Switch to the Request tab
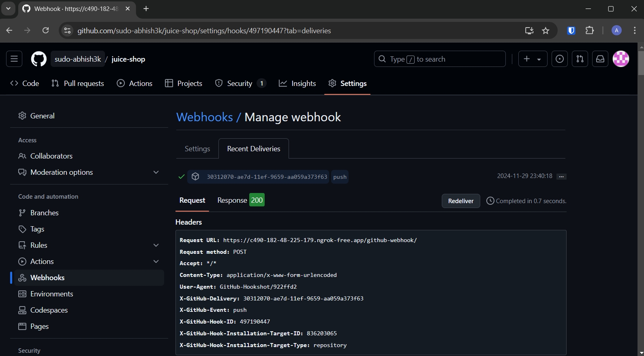Image resolution: width=644 pixels, height=356 pixels. click(192, 200)
